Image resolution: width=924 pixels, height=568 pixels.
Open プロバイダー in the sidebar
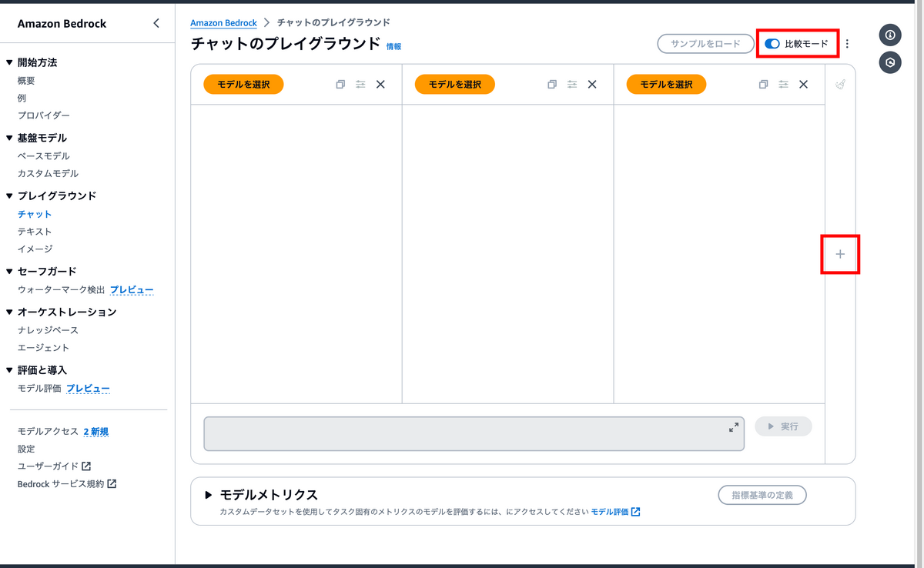click(x=44, y=115)
